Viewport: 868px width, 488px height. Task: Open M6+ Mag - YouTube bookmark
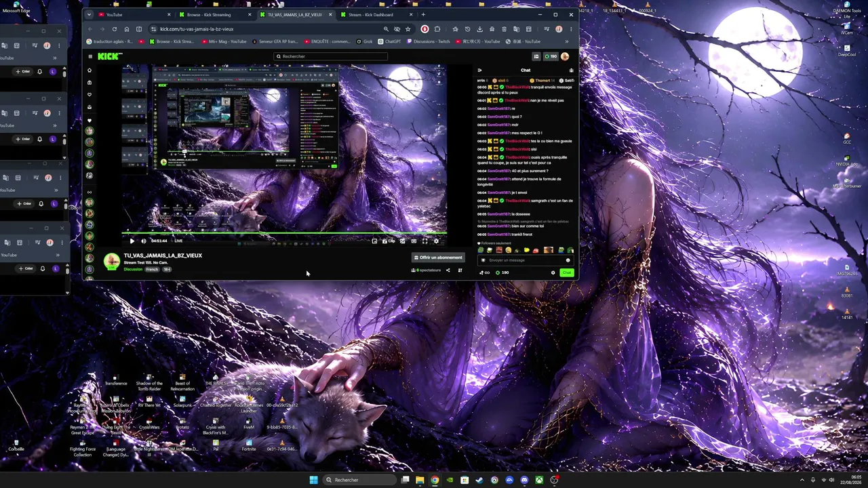click(x=225, y=41)
